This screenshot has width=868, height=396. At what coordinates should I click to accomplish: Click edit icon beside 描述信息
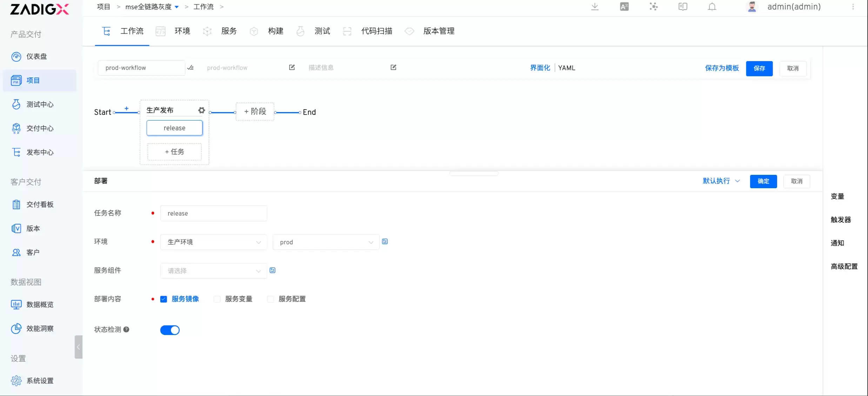(393, 67)
